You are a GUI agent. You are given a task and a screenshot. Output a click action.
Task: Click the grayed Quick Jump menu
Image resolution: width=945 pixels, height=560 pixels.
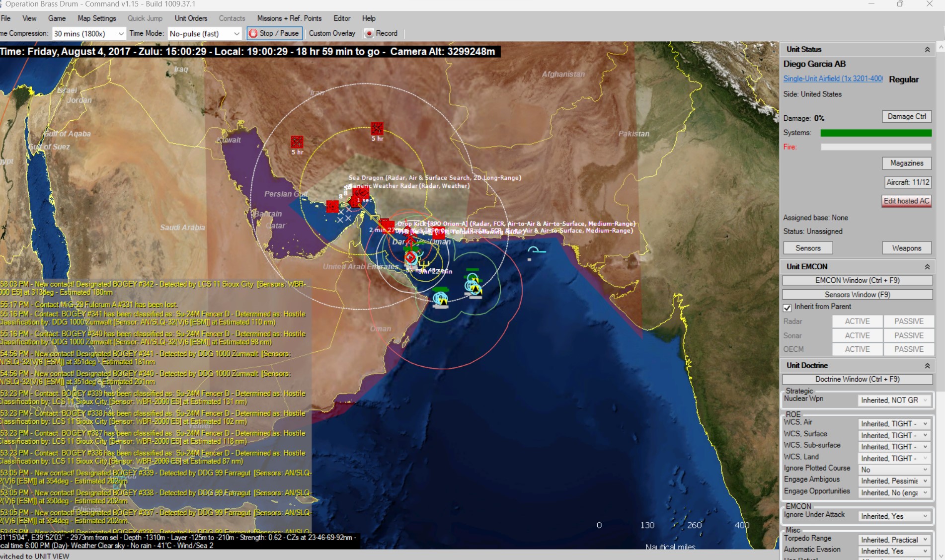[x=145, y=18]
